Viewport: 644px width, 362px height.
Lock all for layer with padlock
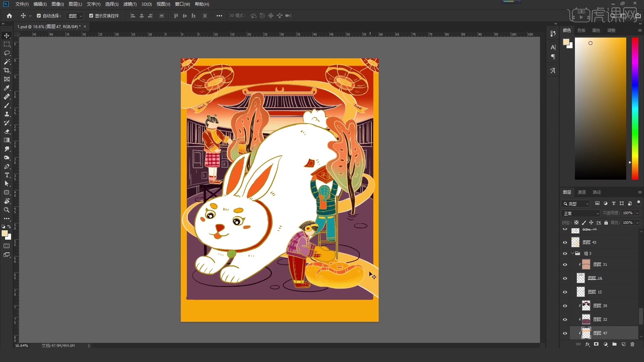606,223
